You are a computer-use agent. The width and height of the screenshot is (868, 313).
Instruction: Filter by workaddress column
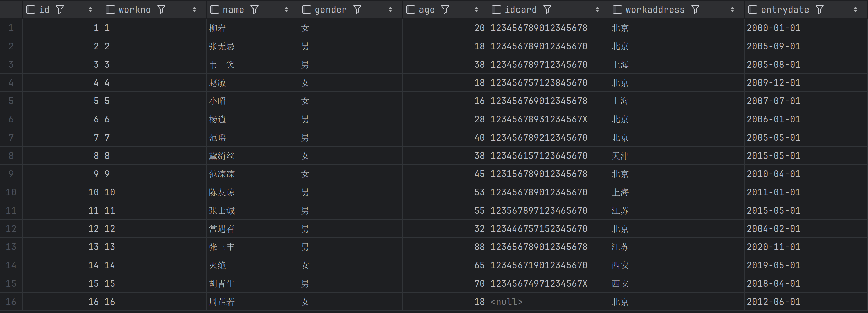pyautogui.click(x=695, y=10)
